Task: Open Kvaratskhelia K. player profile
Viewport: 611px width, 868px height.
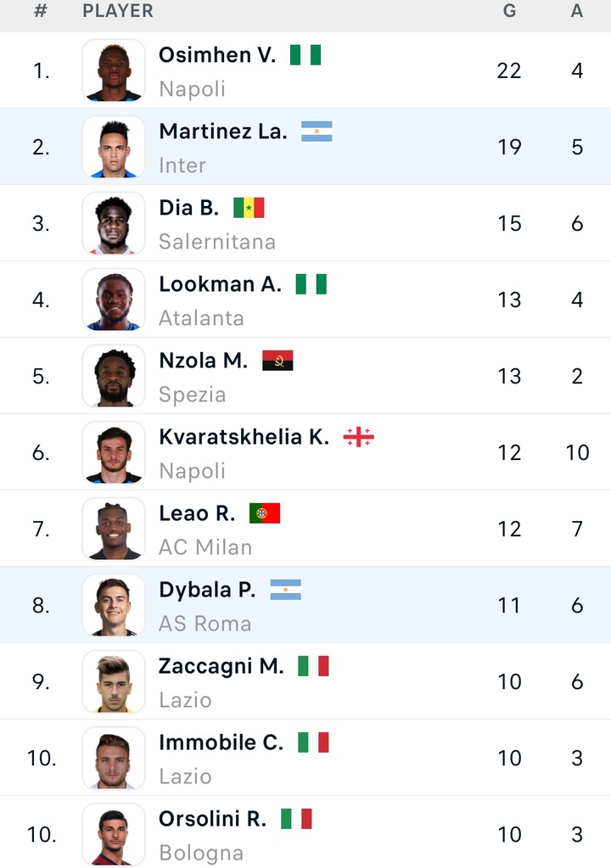Action: [x=244, y=437]
